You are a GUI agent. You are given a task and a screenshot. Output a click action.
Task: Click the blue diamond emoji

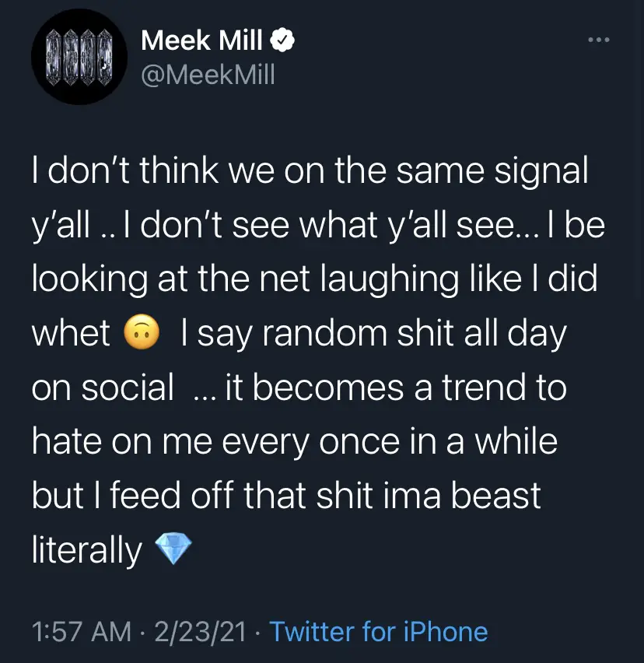click(x=173, y=550)
